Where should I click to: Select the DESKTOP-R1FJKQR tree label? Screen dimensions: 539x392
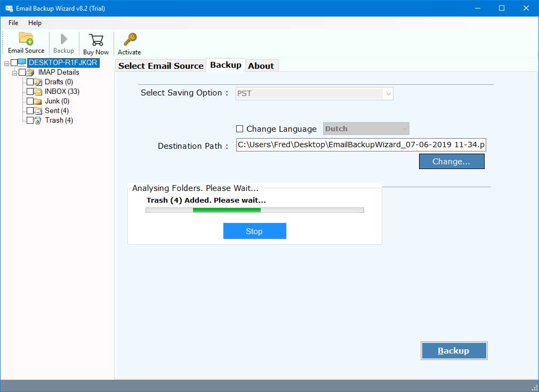[63, 62]
